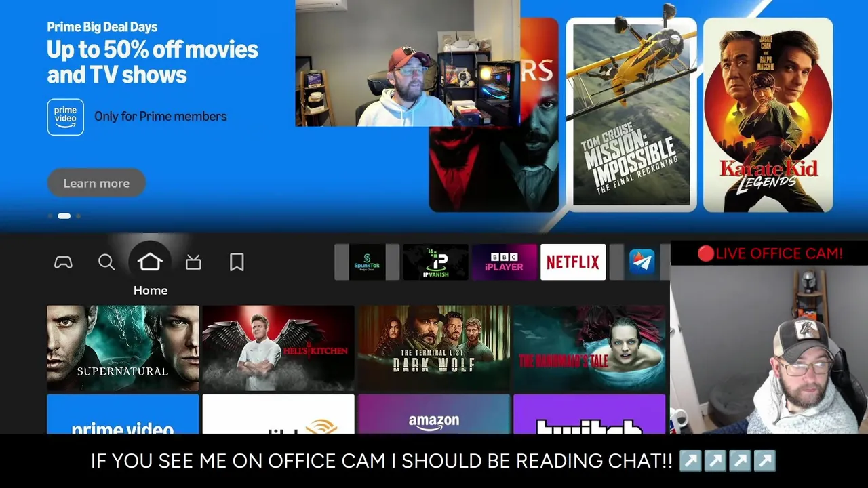The height and width of the screenshot is (488, 868).
Task: Select the first carousel indicator dot
Action: click(x=50, y=216)
